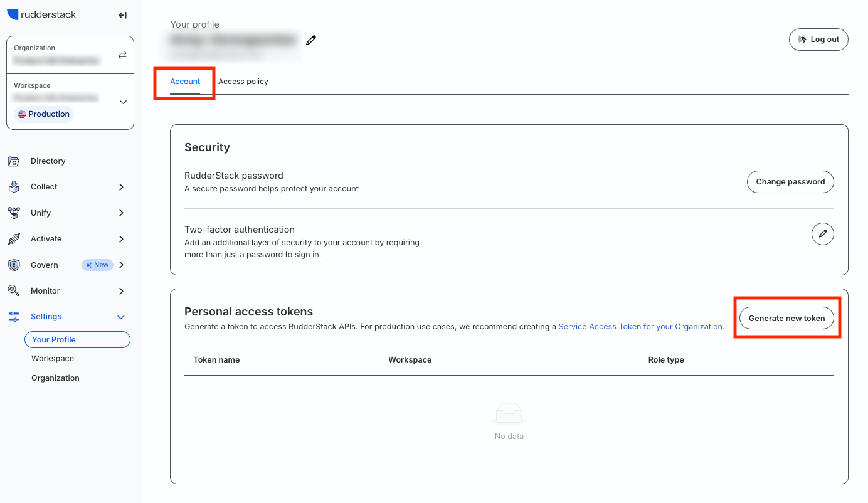Open Service Access Token for your Organization link
868x503 pixels.
coord(641,327)
